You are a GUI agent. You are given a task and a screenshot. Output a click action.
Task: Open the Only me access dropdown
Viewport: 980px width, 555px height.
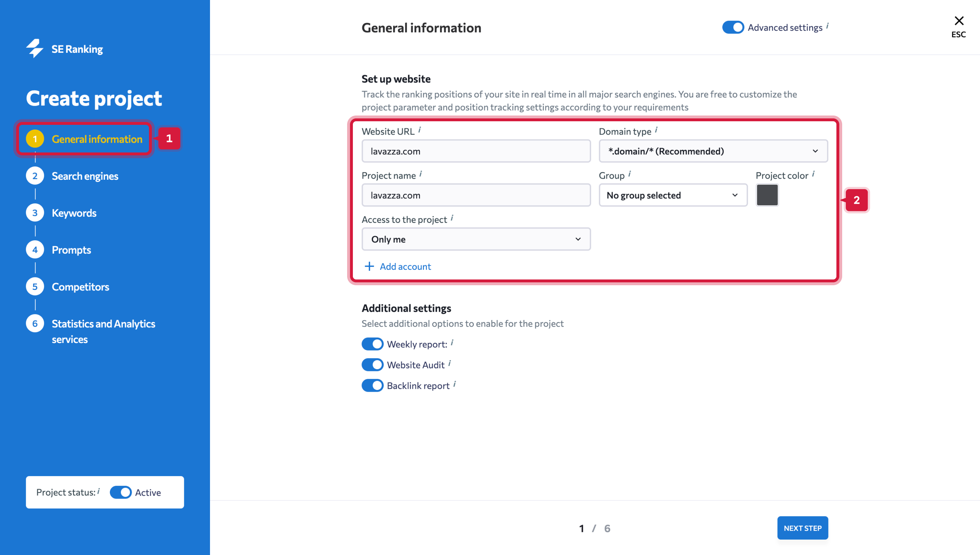click(476, 239)
